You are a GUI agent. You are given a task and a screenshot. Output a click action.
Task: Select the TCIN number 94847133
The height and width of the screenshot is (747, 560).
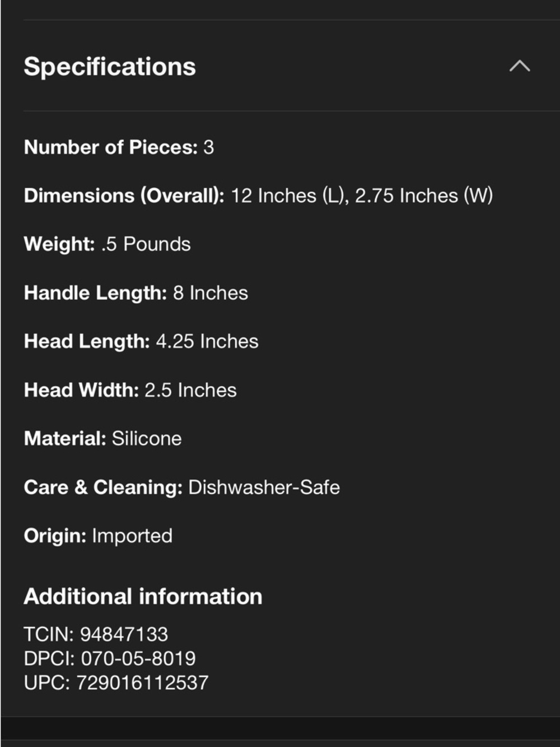124,634
